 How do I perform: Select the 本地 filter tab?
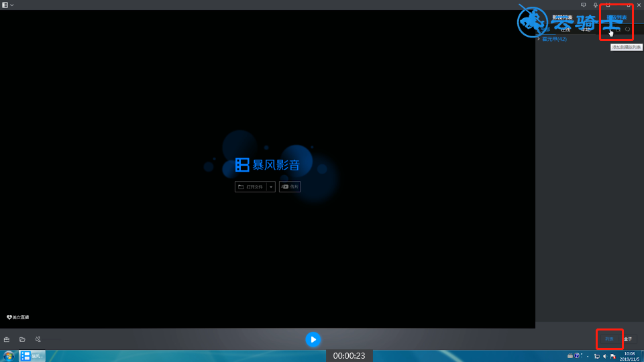585,29
